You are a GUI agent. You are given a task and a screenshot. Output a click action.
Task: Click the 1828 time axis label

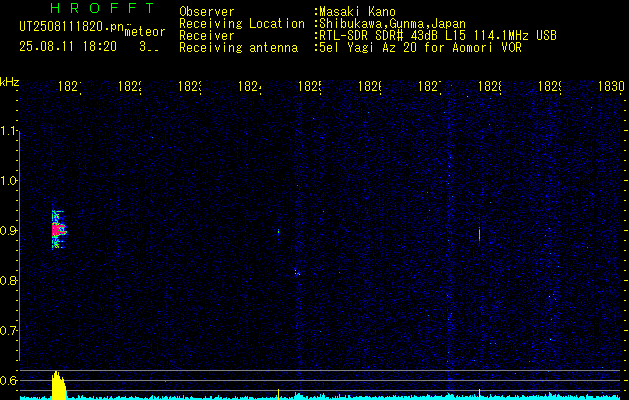(489, 86)
